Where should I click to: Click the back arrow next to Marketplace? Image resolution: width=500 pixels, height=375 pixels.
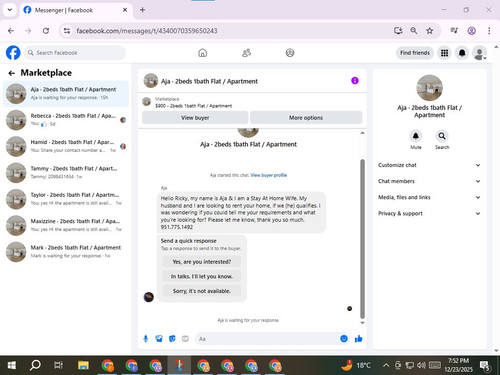click(12, 73)
